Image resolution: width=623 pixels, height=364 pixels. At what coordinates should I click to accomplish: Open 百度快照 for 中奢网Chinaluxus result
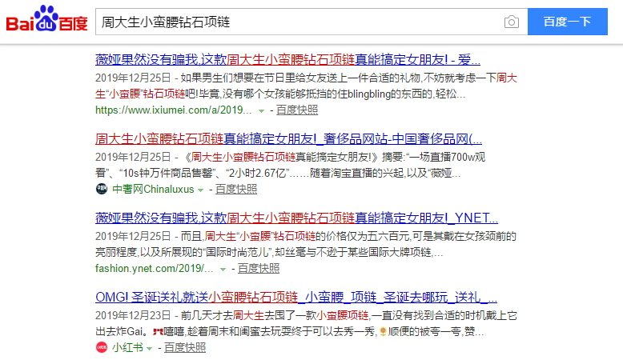(x=236, y=190)
